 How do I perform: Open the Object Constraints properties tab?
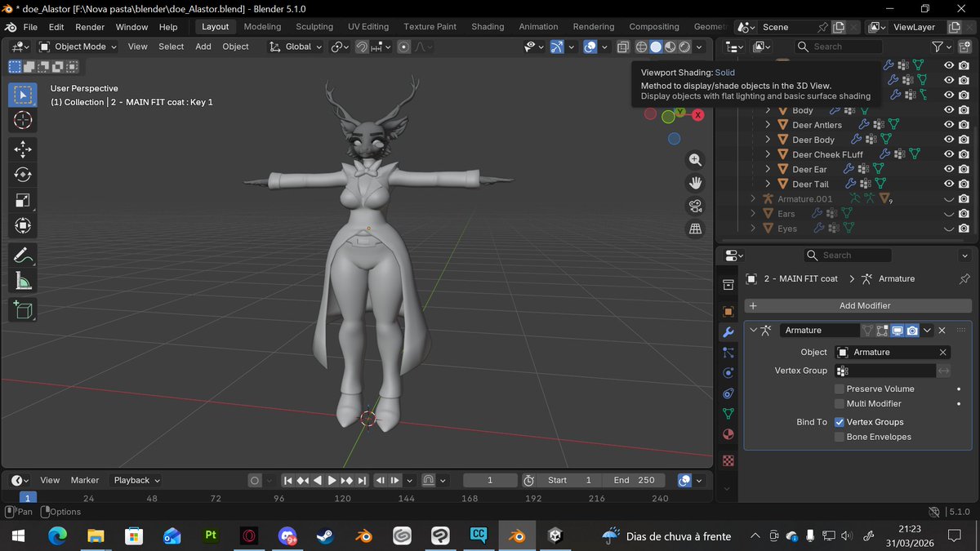click(728, 393)
